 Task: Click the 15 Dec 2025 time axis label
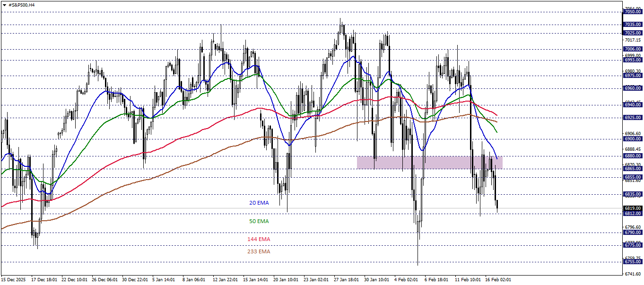(13, 279)
